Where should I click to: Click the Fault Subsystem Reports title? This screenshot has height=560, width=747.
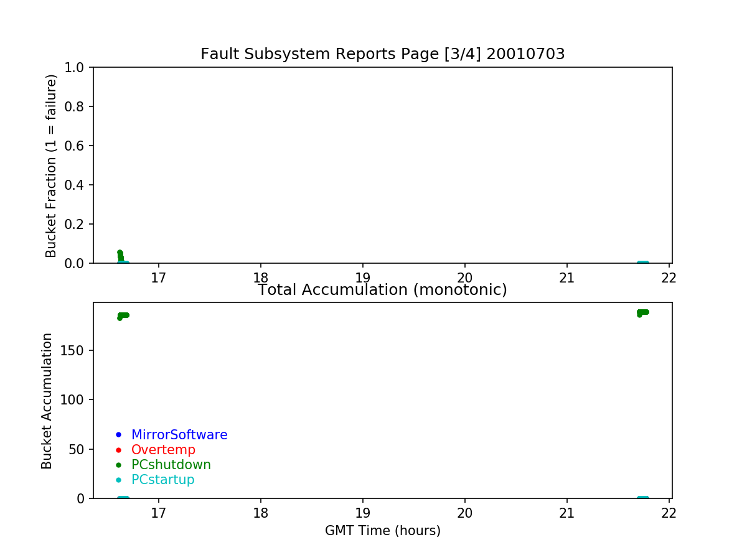[382, 54]
